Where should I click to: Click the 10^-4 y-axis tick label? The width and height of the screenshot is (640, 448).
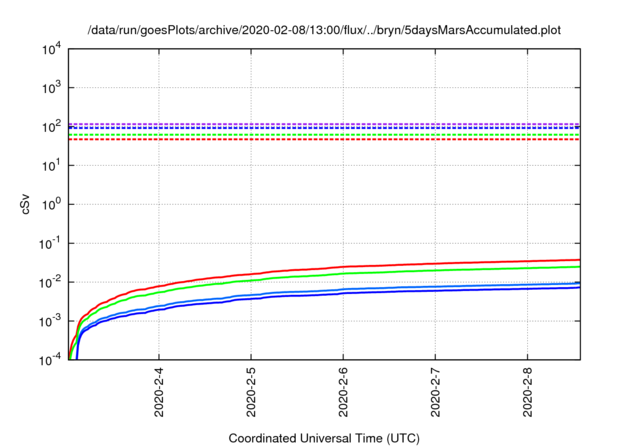50,360
